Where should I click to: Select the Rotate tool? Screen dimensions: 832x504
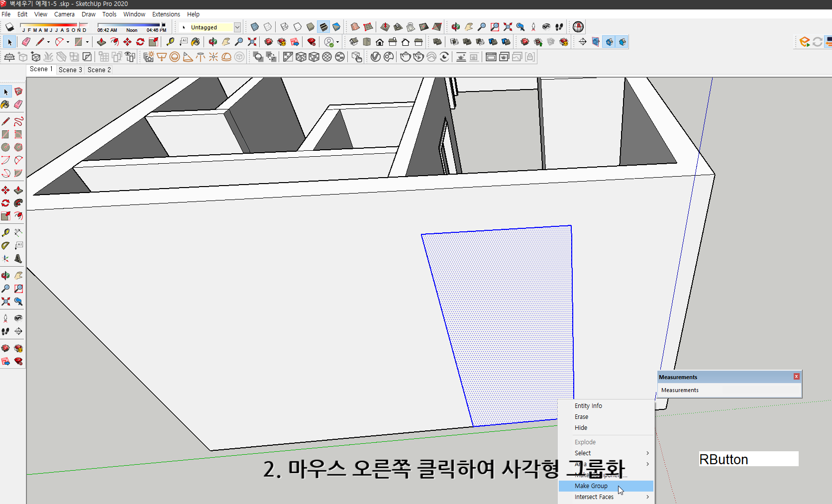point(140,42)
